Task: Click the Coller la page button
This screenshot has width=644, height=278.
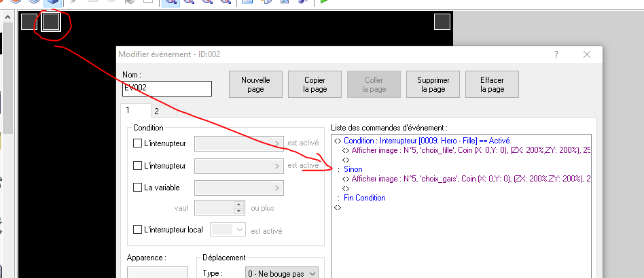Action: pyautogui.click(x=374, y=84)
